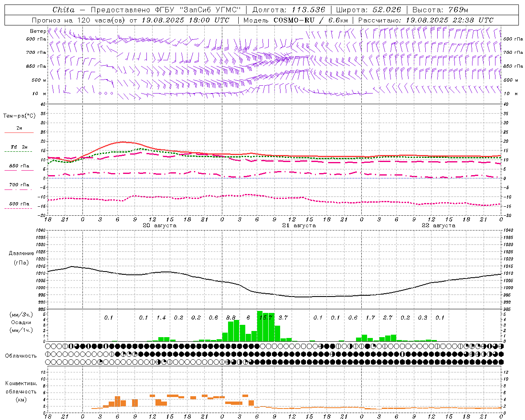Click the '(км)' unit under convective cloudiness
The image size is (525, 420).
(21, 399)
